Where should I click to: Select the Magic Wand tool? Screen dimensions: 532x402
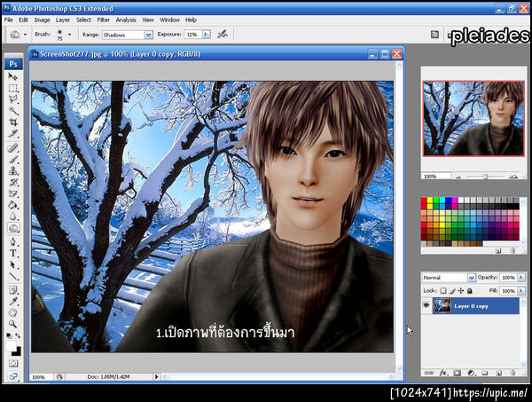(x=13, y=111)
